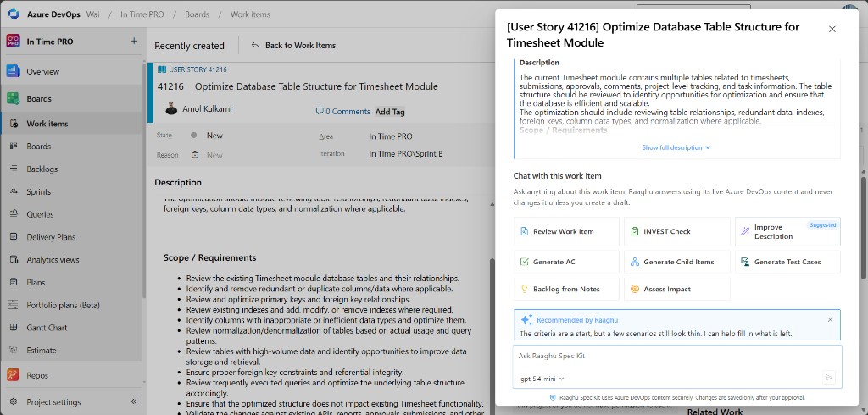This screenshot has width=868, height=415.
Task: Click the Recently created heading
Action: pyautogui.click(x=189, y=46)
